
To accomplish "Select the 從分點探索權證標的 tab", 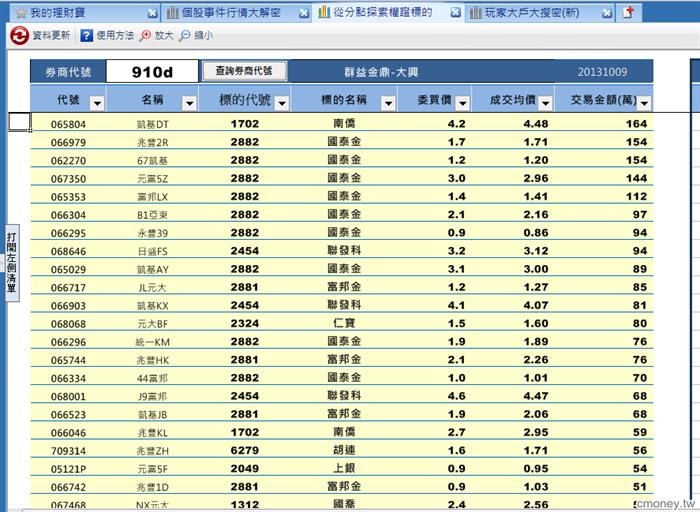I will click(388, 12).
